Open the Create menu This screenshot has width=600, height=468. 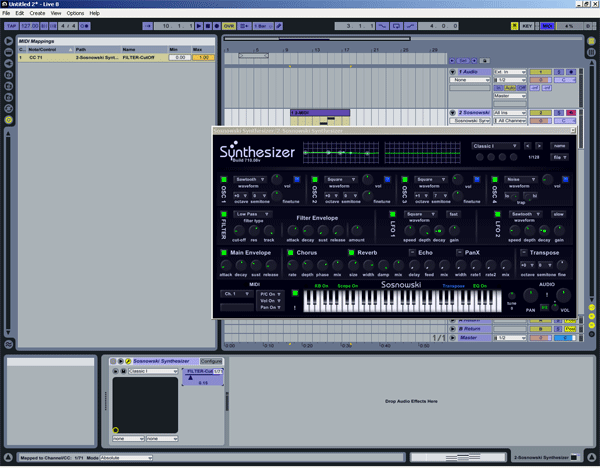[37, 13]
